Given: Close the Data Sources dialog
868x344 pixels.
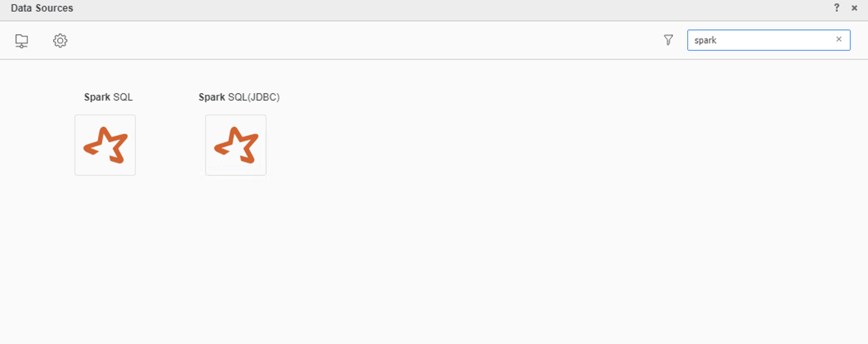Looking at the screenshot, I should 854,8.
